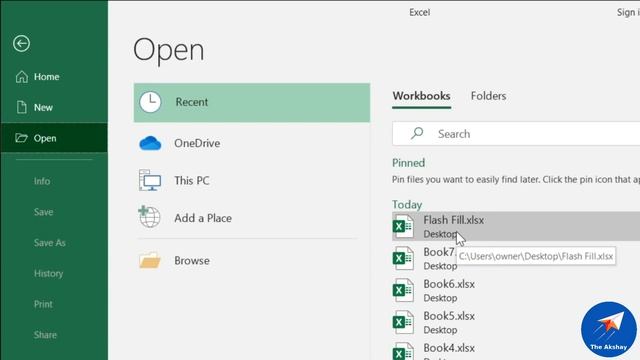Image resolution: width=640 pixels, height=360 pixels.
Task: Select New in the sidebar menu
Action: (x=54, y=107)
